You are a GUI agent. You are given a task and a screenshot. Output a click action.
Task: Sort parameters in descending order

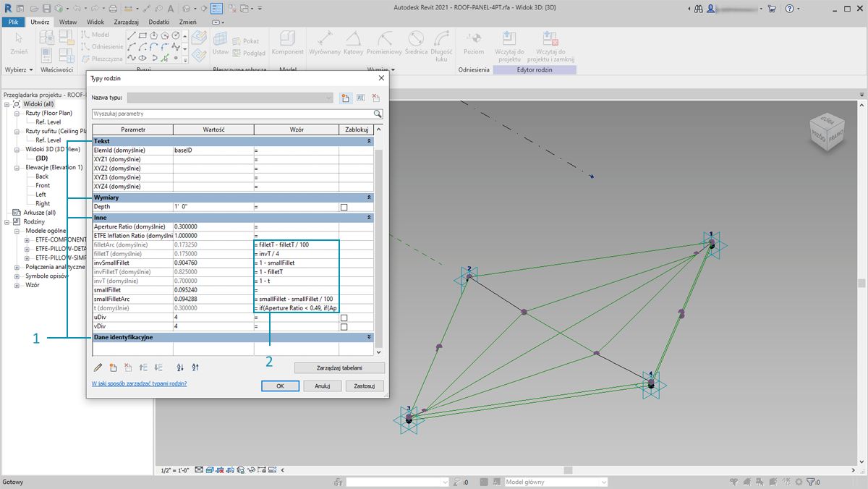(x=195, y=367)
